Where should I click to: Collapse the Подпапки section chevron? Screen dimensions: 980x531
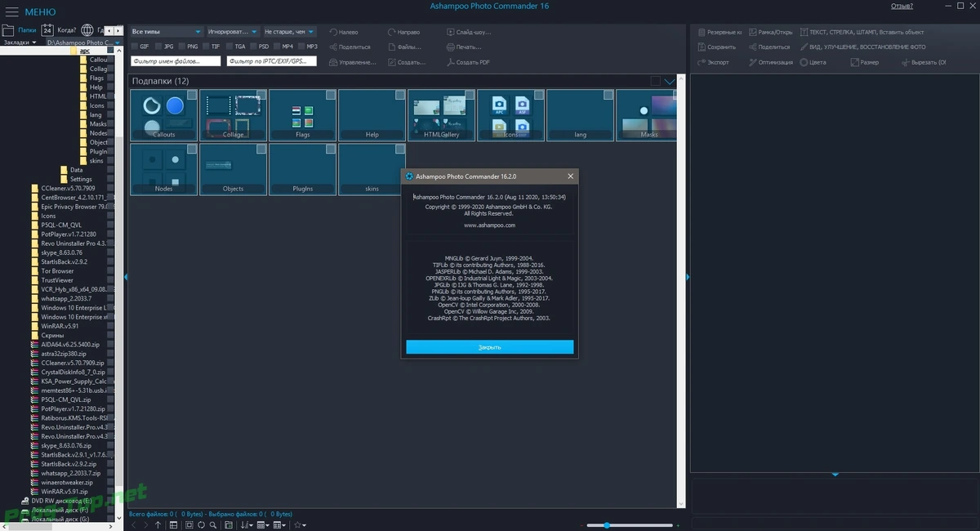click(x=670, y=81)
